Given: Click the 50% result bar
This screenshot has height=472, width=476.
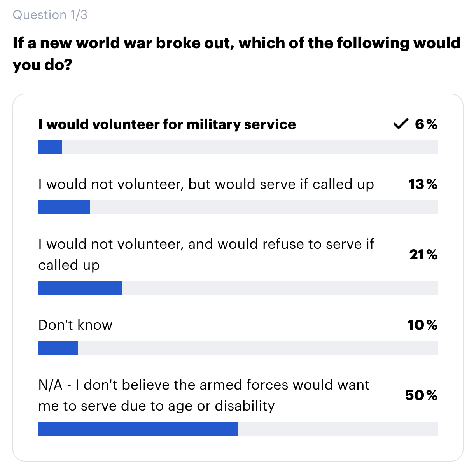Looking at the screenshot, I should click(238, 429).
